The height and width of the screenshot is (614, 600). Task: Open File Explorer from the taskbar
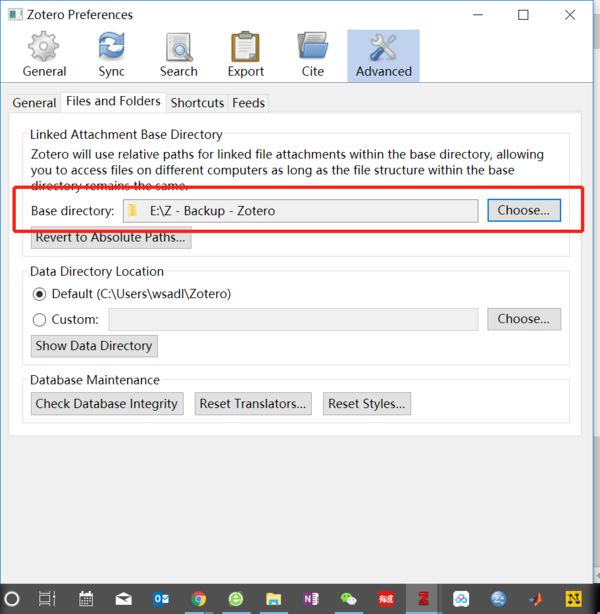coord(273,599)
